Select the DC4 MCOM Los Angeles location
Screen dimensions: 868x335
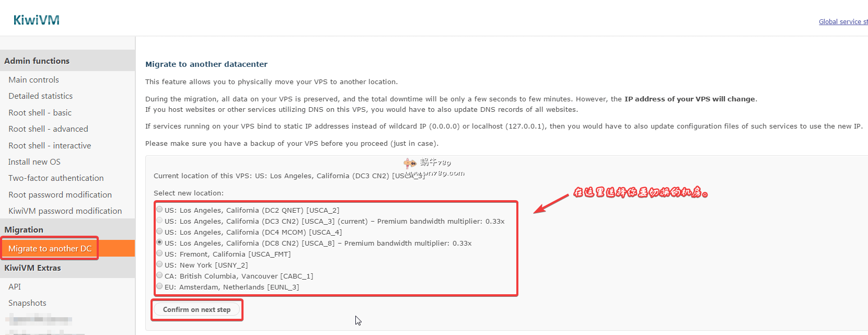pyautogui.click(x=159, y=232)
